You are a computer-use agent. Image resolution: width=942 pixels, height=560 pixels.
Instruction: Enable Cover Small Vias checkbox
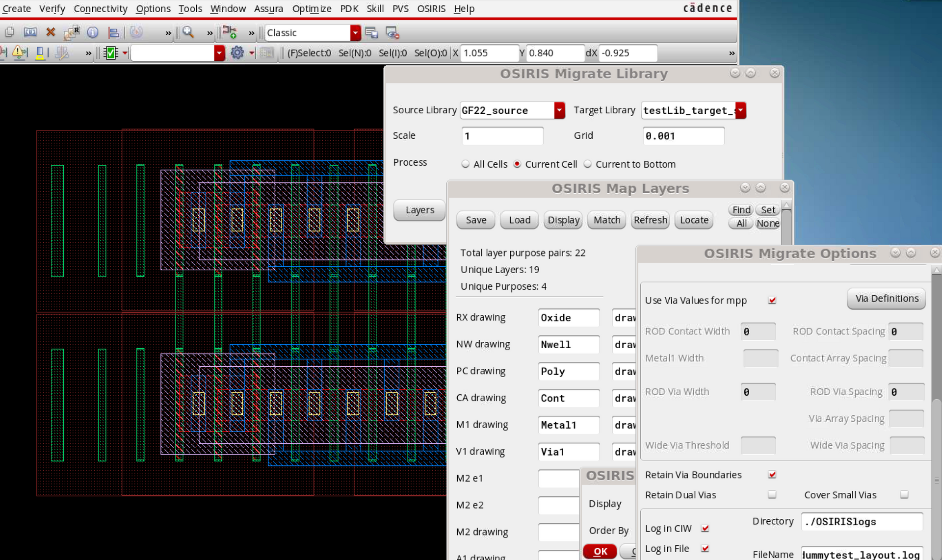pos(904,495)
